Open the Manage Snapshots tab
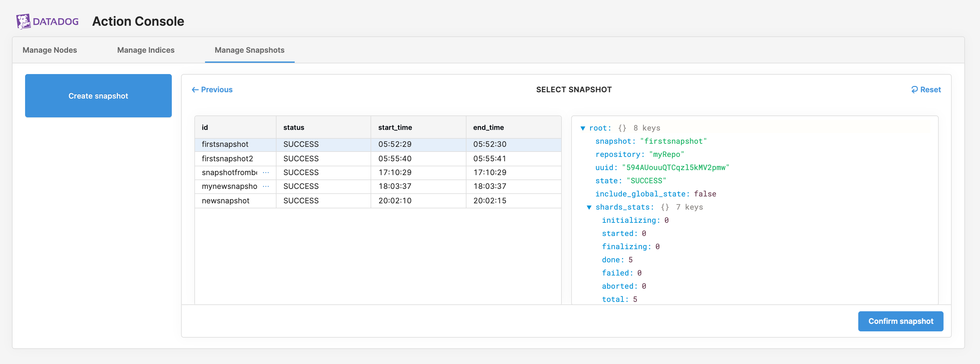The image size is (980, 364). [250, 50]
